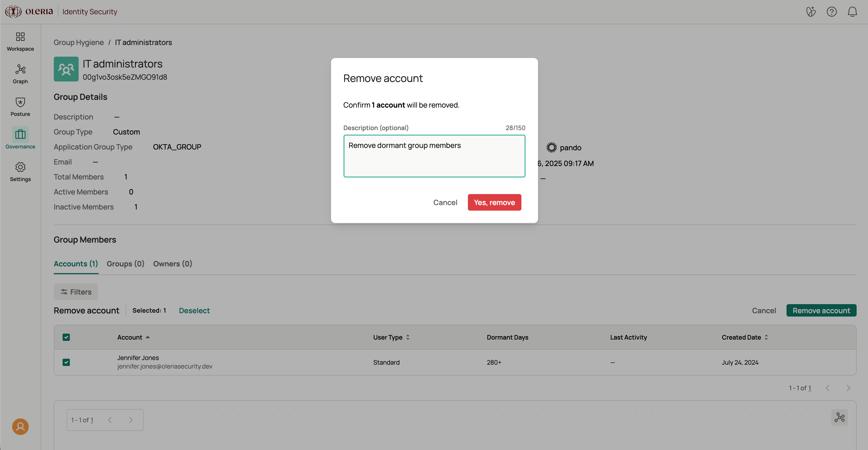868x450 pixels.
Task: Click the green Remove account button
Action: coord(821,311)
